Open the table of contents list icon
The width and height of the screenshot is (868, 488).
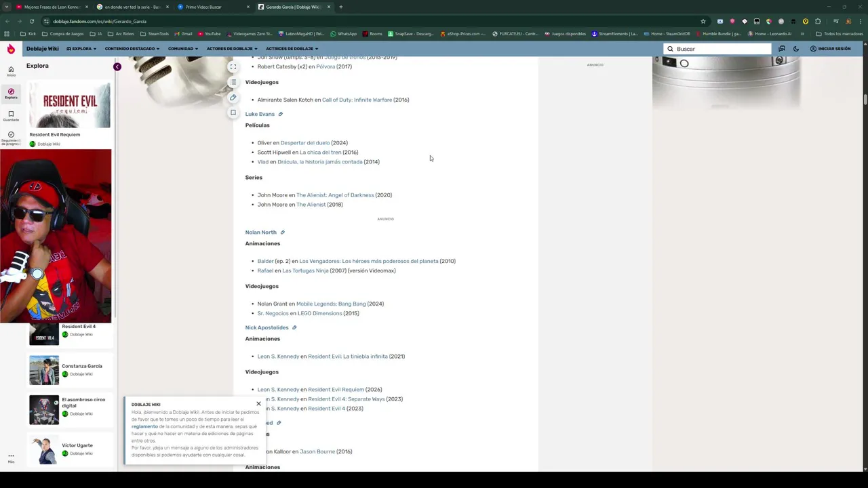click(233, 82)
